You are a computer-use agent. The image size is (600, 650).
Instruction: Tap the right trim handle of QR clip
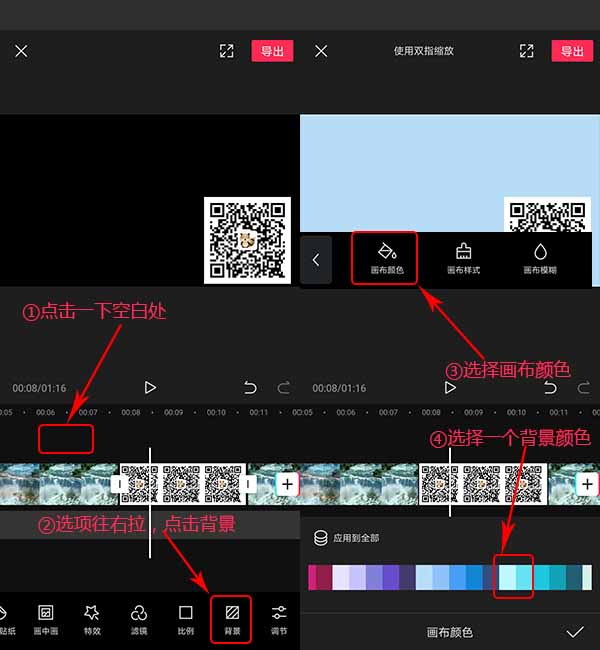248,484
